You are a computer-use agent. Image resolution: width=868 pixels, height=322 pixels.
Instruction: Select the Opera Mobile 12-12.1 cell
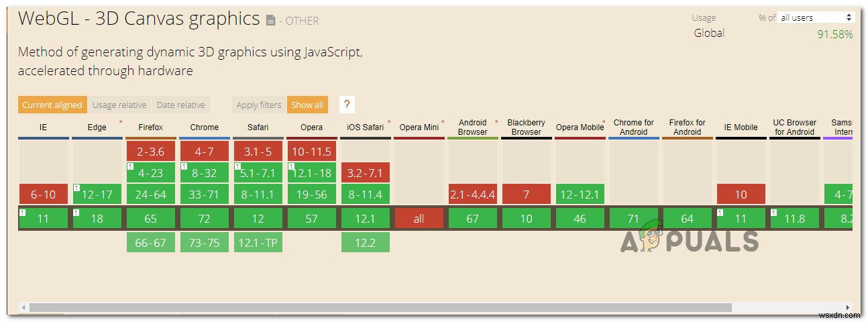580,195
